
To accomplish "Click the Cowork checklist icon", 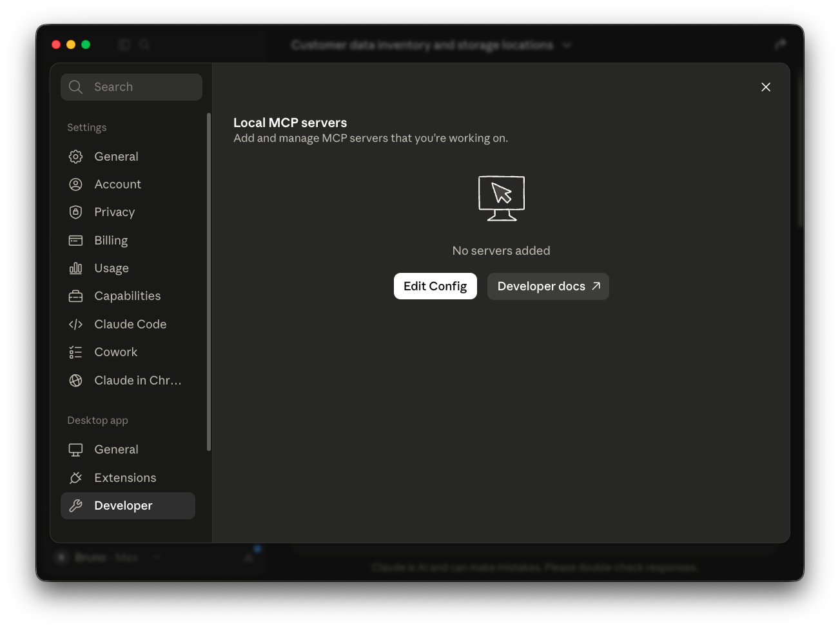I will tap(75, 352).
